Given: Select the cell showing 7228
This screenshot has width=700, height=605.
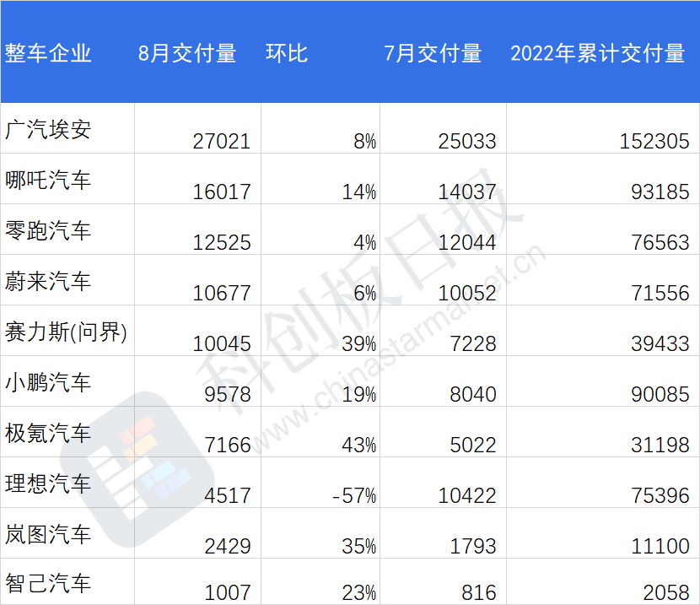Looking at the screenshot, I should click(x=473, y=343).
